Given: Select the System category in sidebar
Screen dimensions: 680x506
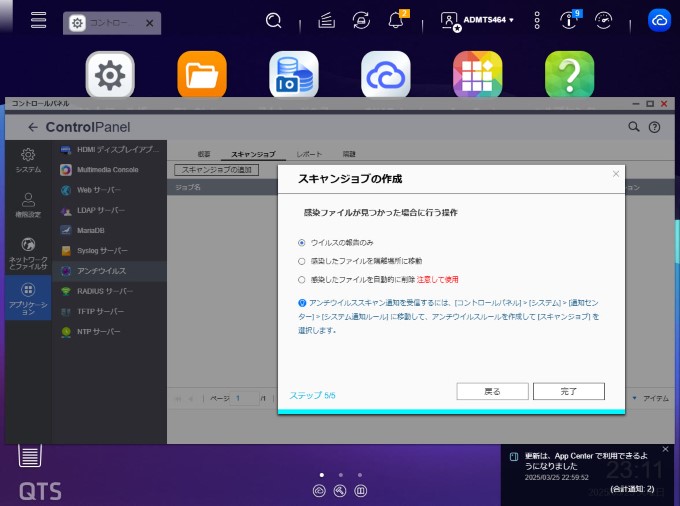Looking at the screenshot, I should pos(28,160).
